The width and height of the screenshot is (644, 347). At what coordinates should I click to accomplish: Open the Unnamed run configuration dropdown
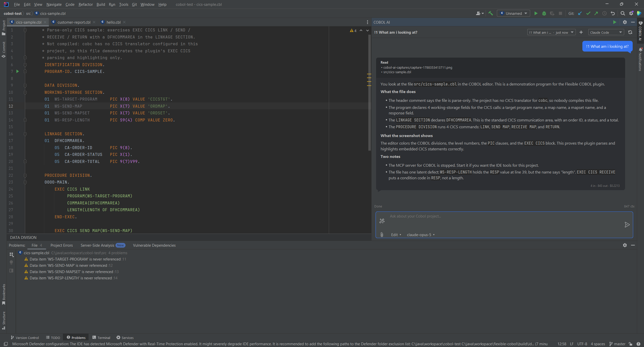tap(514, 13)
